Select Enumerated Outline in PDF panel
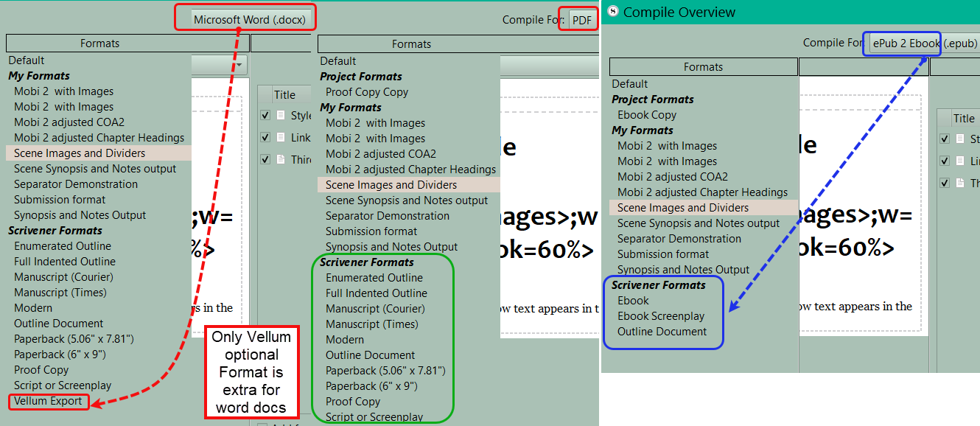This screenshot has height=426, width=980. [x=374, y=278]
